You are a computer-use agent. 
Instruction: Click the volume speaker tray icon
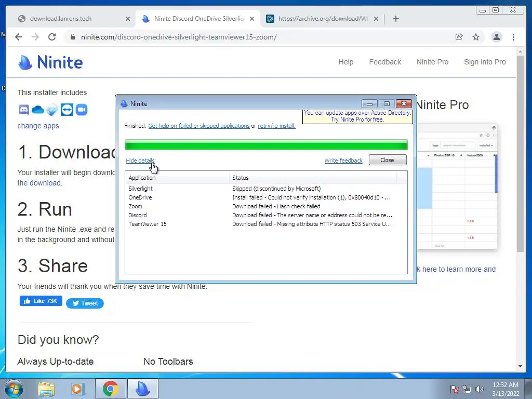pyautogui.click(x=480, y=389)
